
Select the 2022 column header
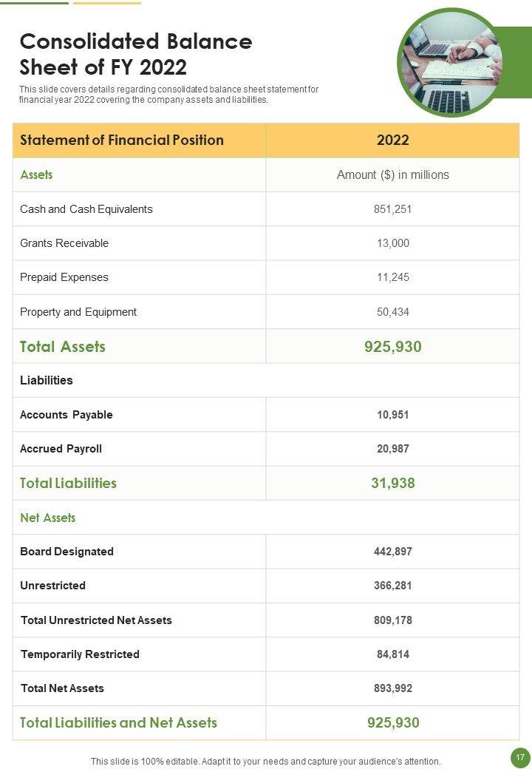pyautogui.click(x=392, y=140)
